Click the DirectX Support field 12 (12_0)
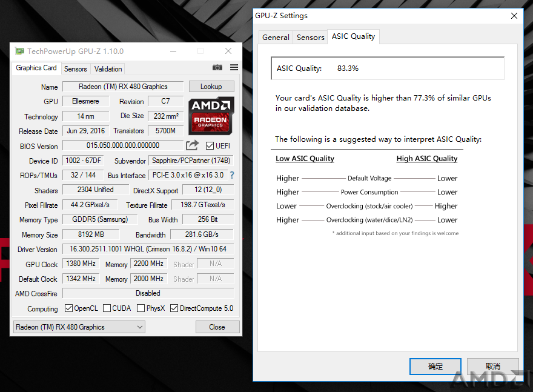The height and width of the screenshot is (392, 533). tap(208, 190)
